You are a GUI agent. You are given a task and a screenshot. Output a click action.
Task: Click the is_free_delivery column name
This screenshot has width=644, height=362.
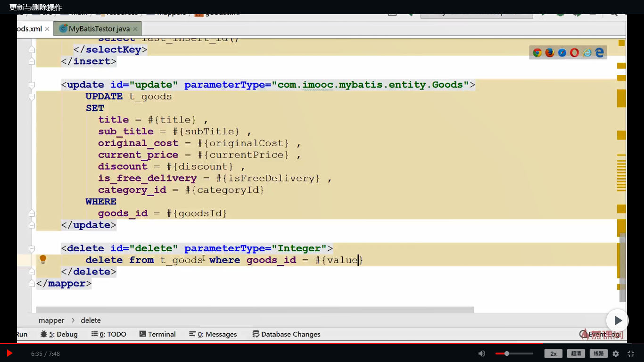coord(148,178)
